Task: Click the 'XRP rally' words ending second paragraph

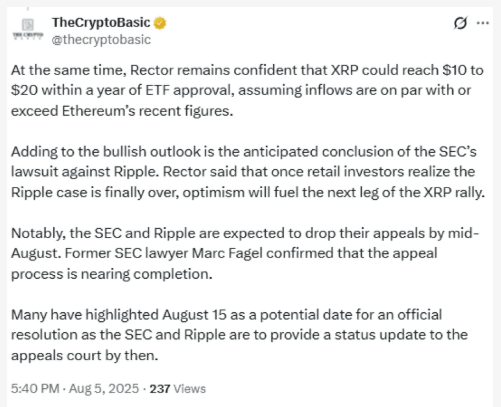Action: pos(454,193)
